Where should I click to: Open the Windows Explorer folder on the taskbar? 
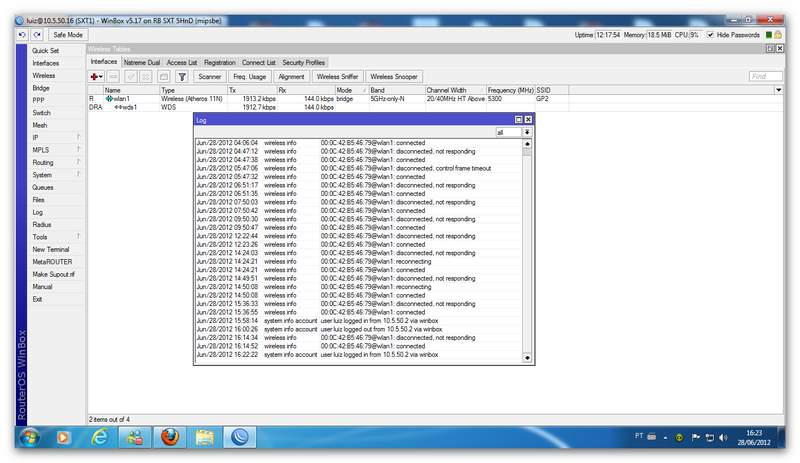205,437
